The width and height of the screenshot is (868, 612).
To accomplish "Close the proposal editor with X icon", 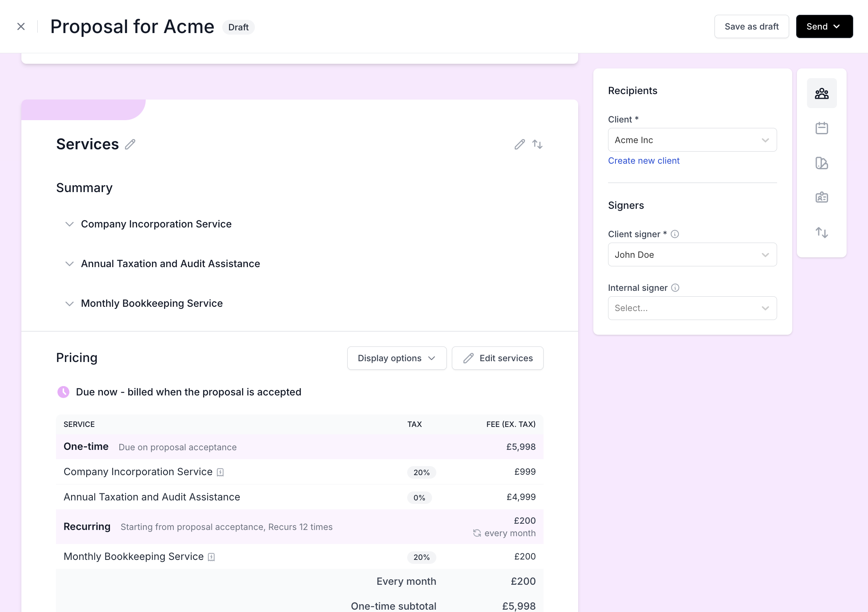I will [x=21, y=26].
